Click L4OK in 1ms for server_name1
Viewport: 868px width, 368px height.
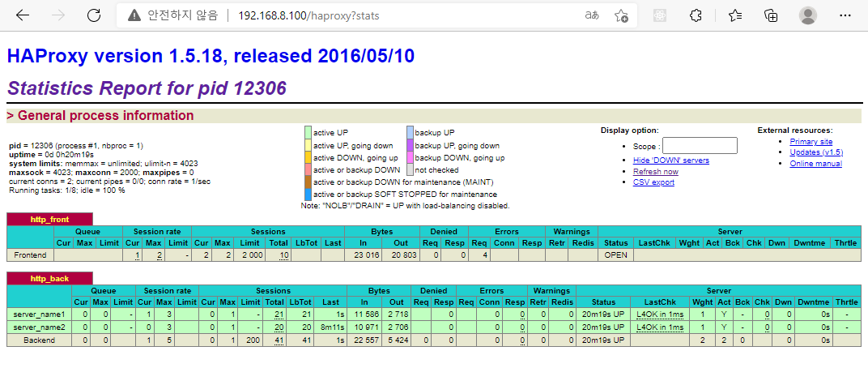click(x=660, y=315)
